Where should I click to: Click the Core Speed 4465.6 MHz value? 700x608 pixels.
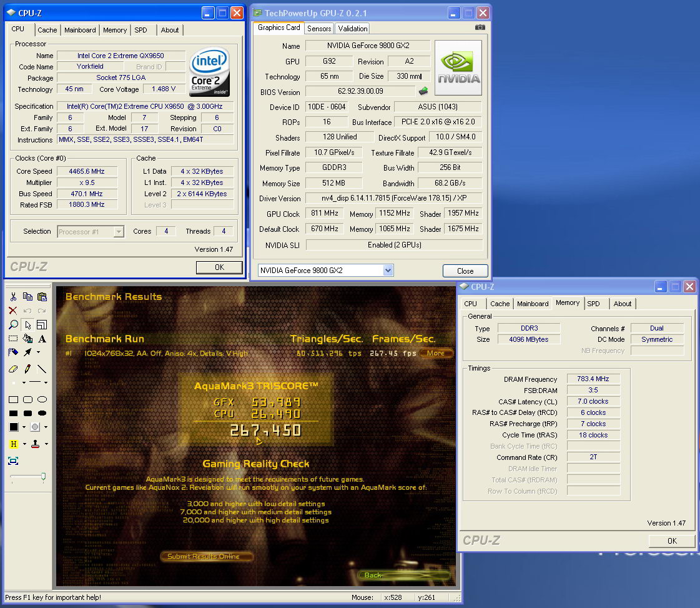tap(87, 171)
